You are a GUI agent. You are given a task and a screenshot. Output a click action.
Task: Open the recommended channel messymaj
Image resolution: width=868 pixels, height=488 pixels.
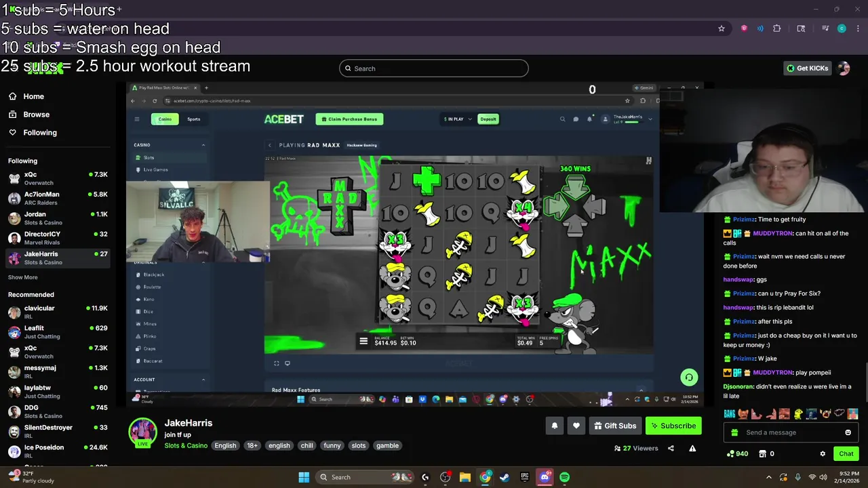pos(58,371)
